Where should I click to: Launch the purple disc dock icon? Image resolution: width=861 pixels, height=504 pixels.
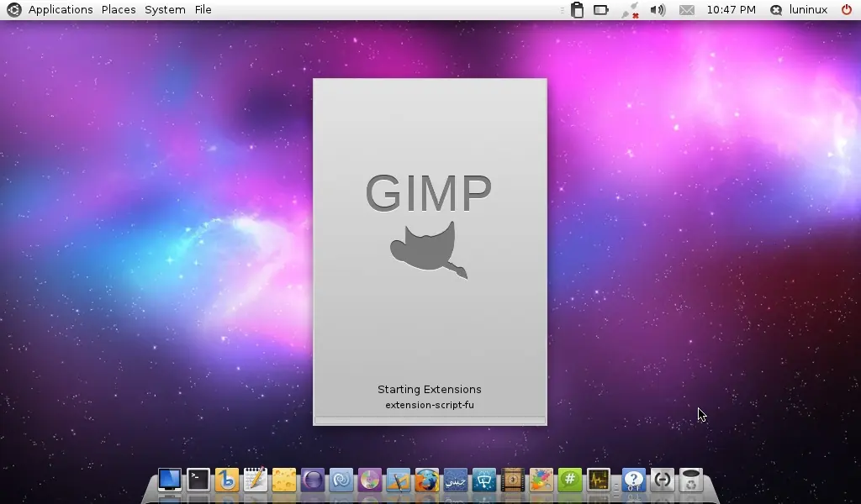point(370,480)
